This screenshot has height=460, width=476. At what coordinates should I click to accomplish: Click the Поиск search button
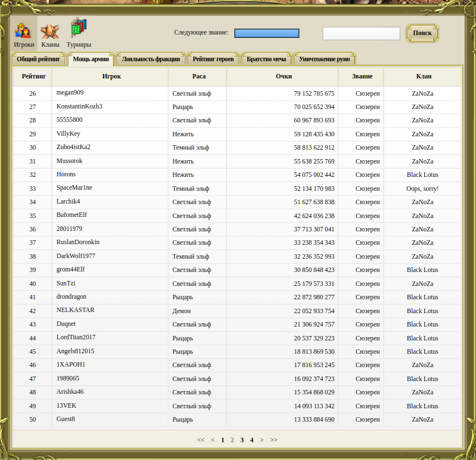422,33
